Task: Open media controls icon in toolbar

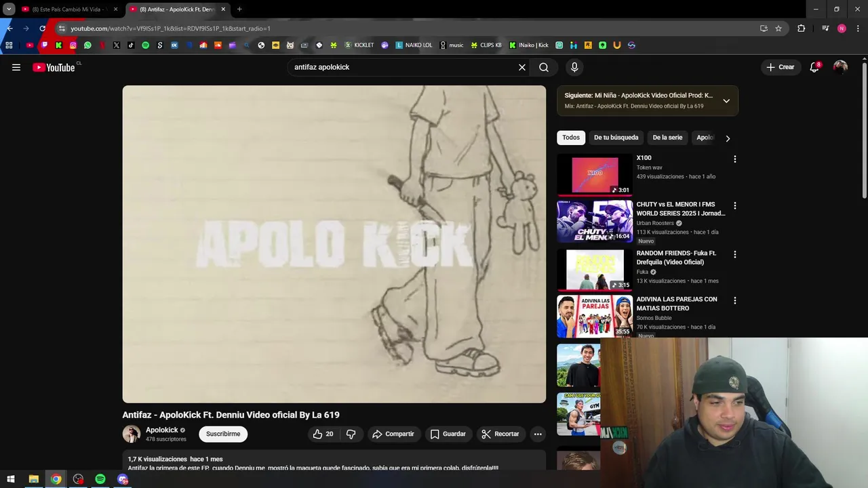Action: 825,28
